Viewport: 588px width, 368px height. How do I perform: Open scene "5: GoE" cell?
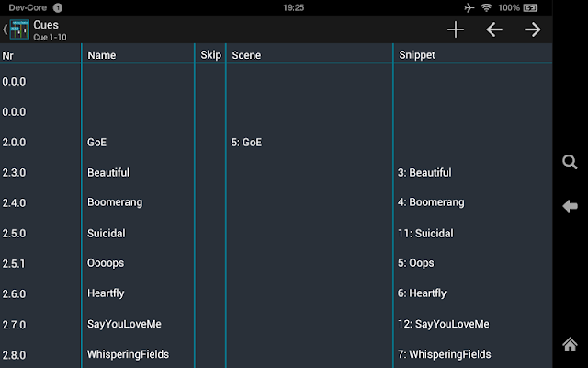(x=248, y=143)
